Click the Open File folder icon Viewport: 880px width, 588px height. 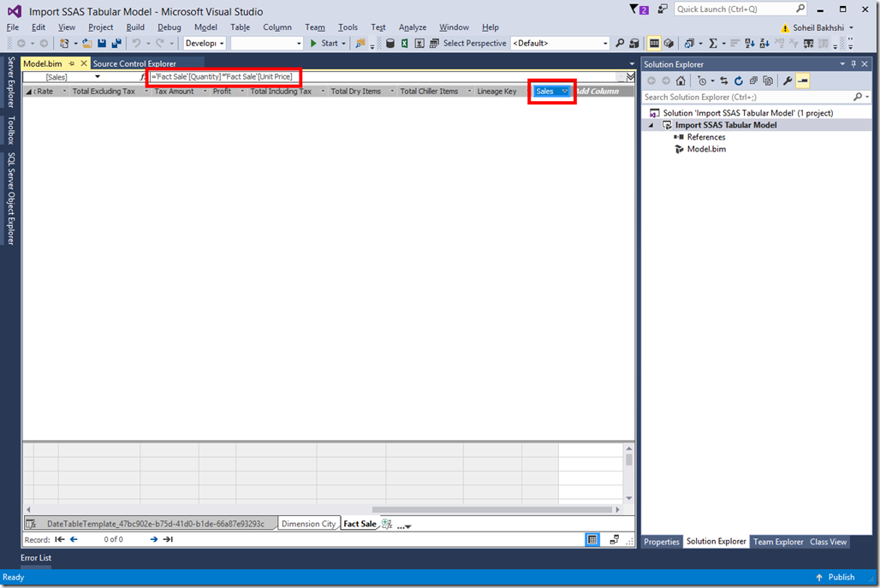pos(87,43)
